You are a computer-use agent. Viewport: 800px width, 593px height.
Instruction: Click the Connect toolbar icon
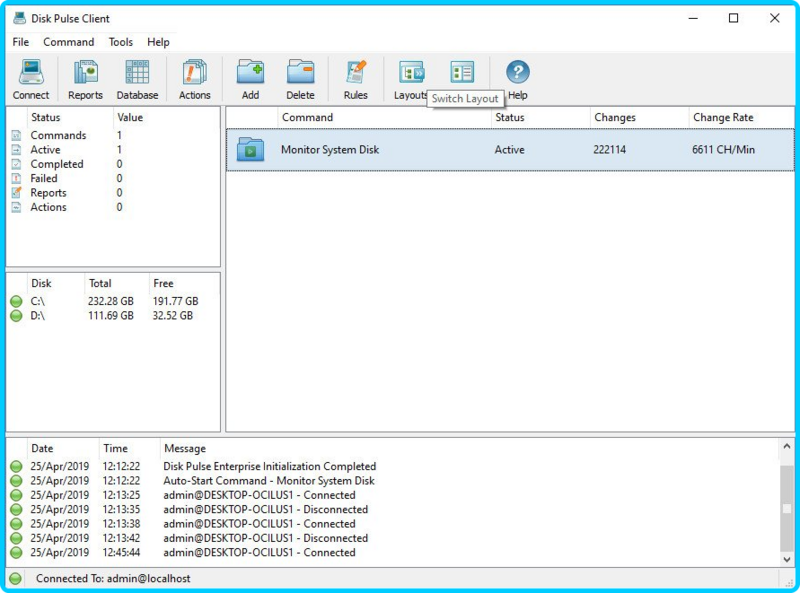31,72
